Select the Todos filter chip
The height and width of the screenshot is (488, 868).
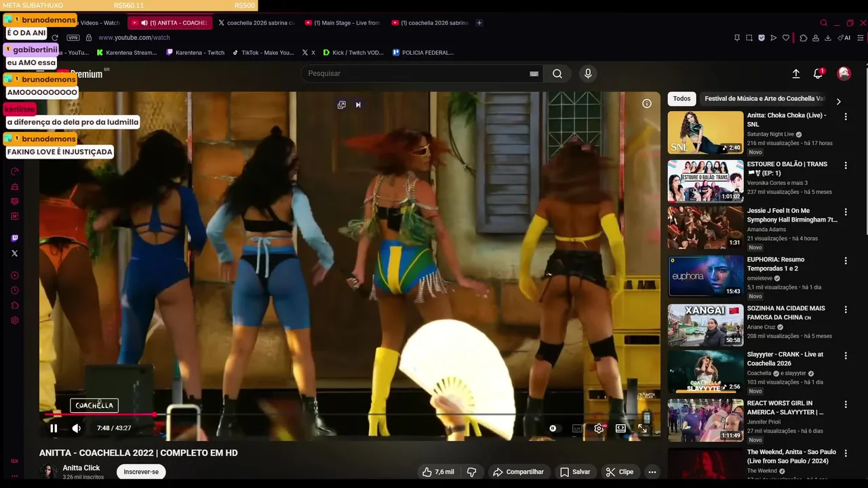pyautogui.click(x=682, y=99)
